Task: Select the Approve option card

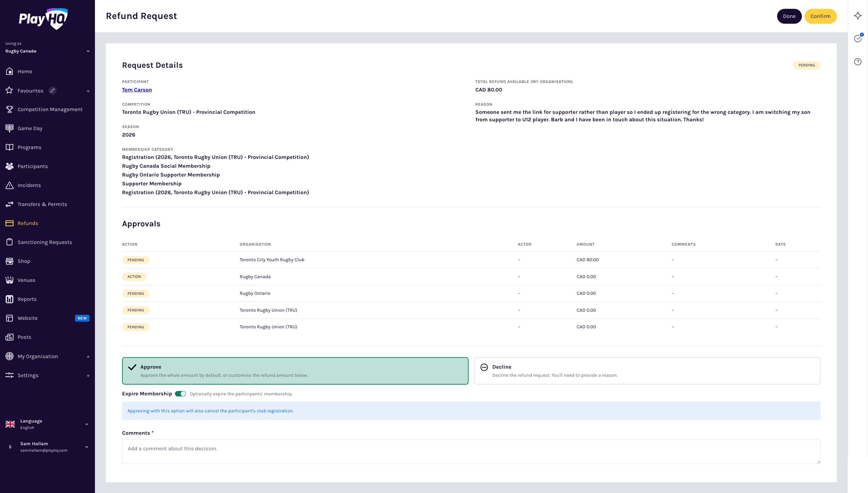Action: tap(295, 371)
